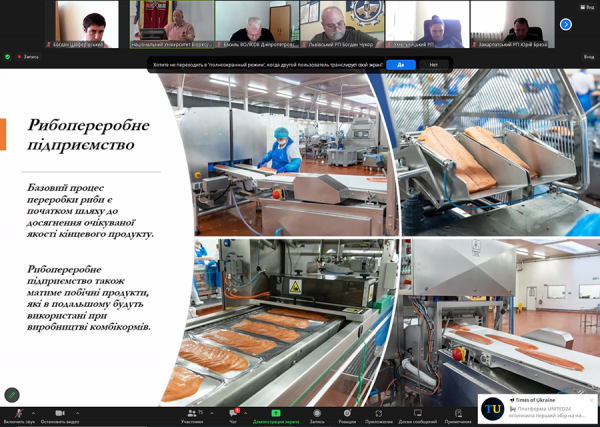Click the paragraph starting 'Базовий процес'
This screenshot has height=427, width=600.
coord(90,211)
